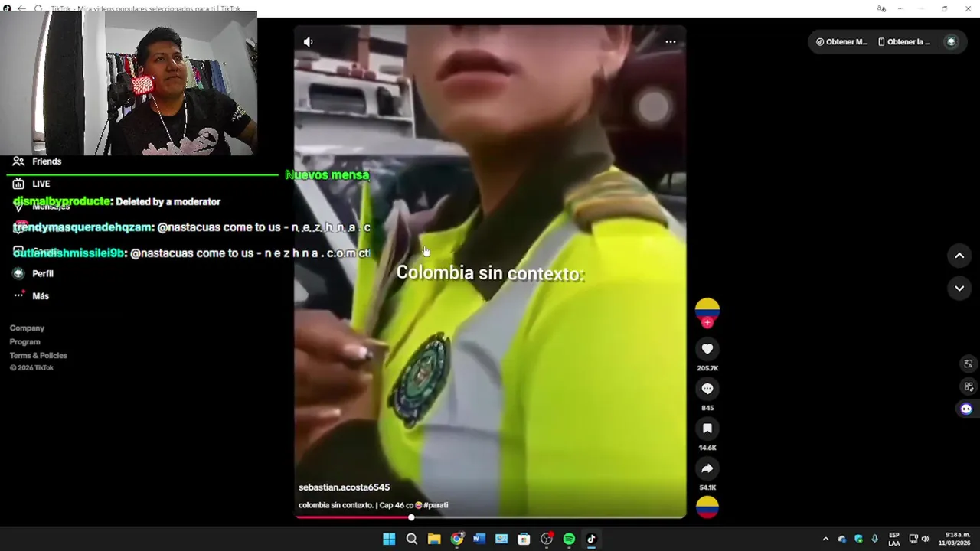Click the Program footer link
Viewport: 980px width, 551px height.
point(24,341)
